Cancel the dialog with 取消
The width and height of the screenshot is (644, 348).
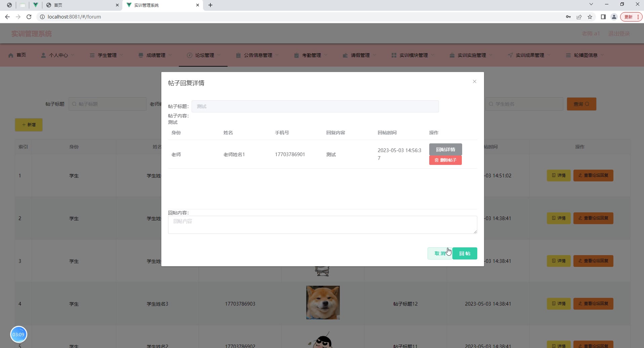(x=440, y=253)
